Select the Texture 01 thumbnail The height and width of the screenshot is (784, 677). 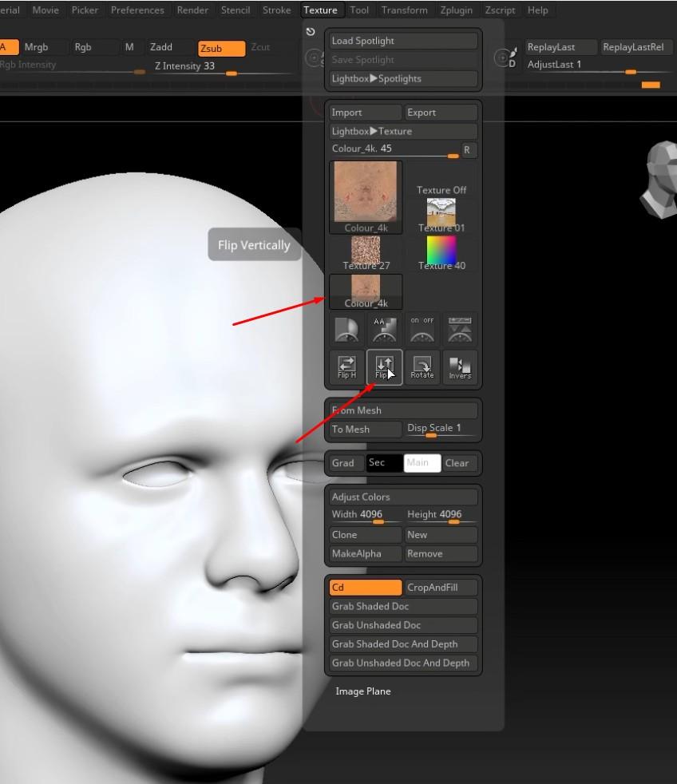(x=441, y=216)
